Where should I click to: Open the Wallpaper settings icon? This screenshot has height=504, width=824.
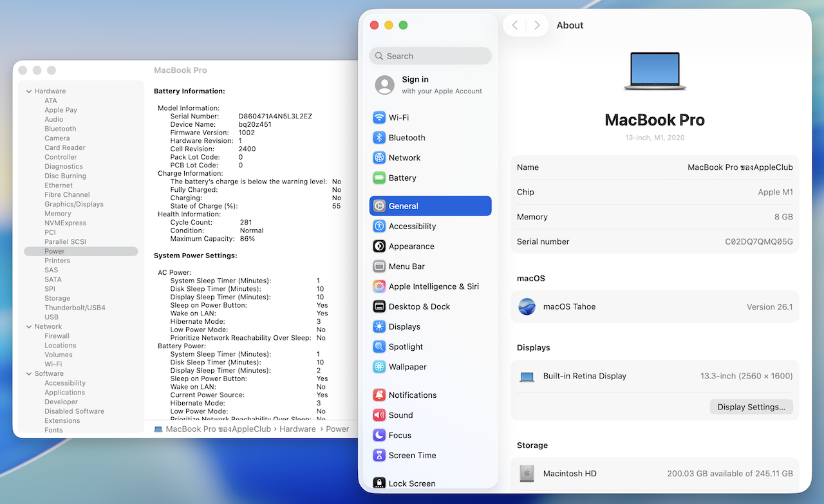[379, 367]
